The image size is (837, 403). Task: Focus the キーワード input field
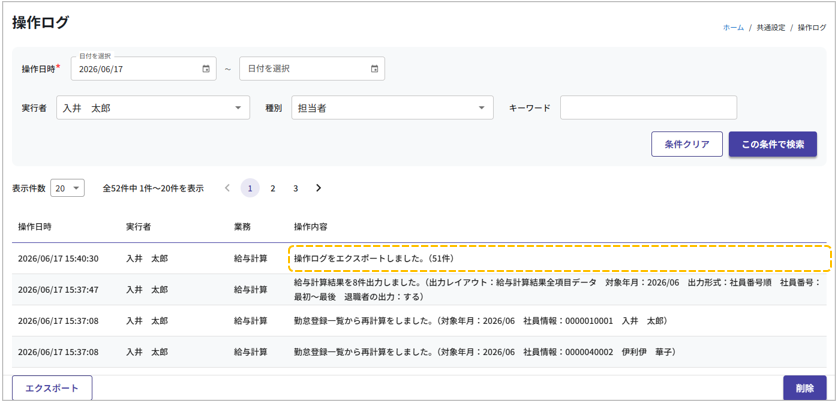click(x=648, y=108)
